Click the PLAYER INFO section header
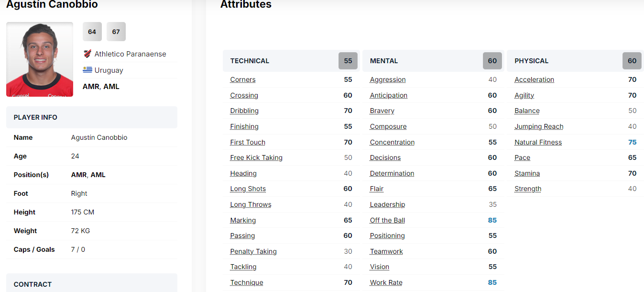 click(x=35, y=117)
